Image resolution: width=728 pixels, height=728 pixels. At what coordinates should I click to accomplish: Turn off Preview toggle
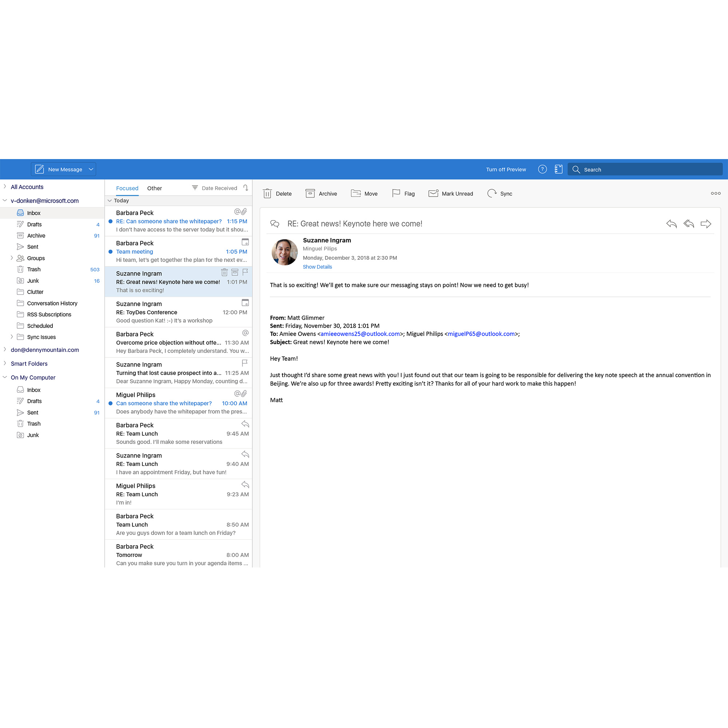pos(506,170)
